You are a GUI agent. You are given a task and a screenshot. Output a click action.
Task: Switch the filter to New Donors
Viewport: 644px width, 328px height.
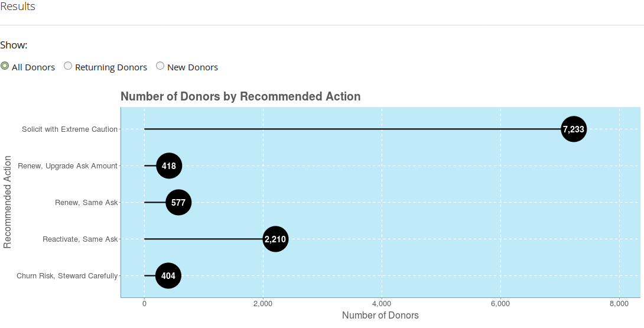point(160,66)
